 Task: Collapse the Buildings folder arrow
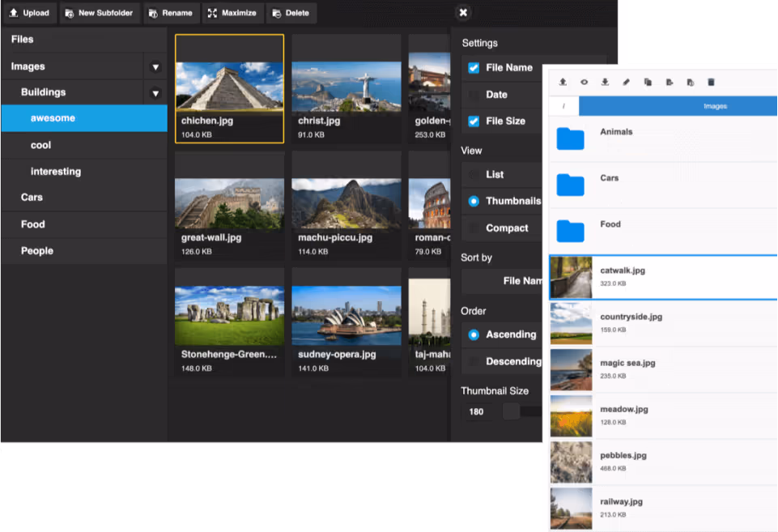tap(155, 93)
